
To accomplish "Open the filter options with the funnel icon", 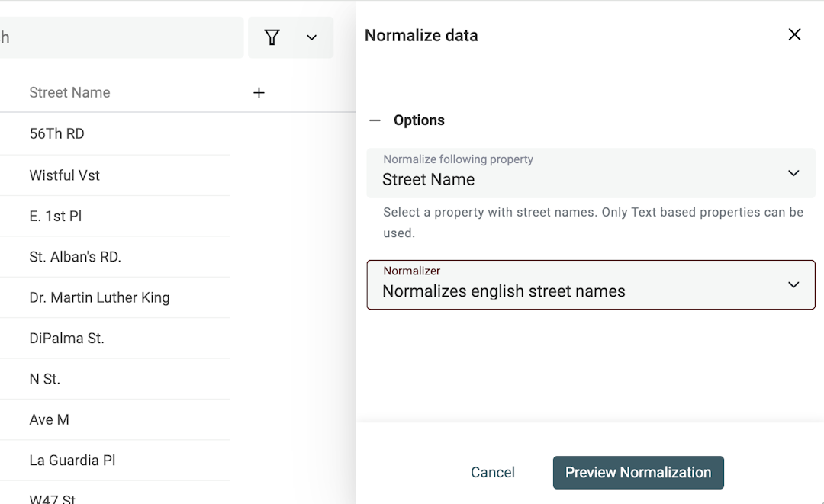I will [272, 37].
